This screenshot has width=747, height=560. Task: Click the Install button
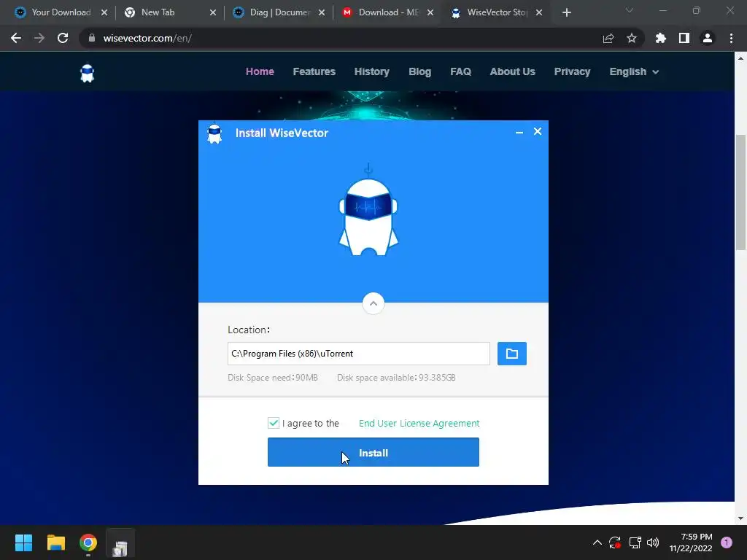pyautogui.click(x=373, y=452)
